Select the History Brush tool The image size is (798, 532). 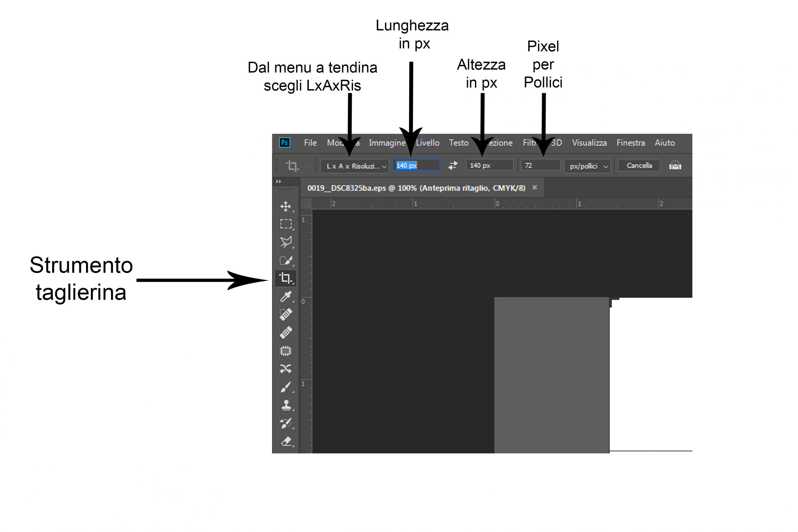(x=286, y=423)
